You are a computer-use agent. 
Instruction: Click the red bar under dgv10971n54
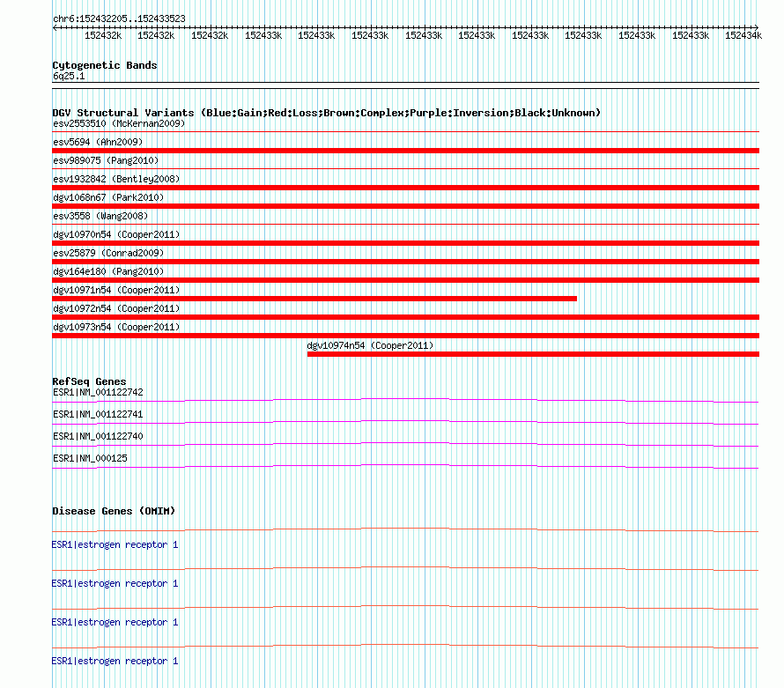(314, 299)
